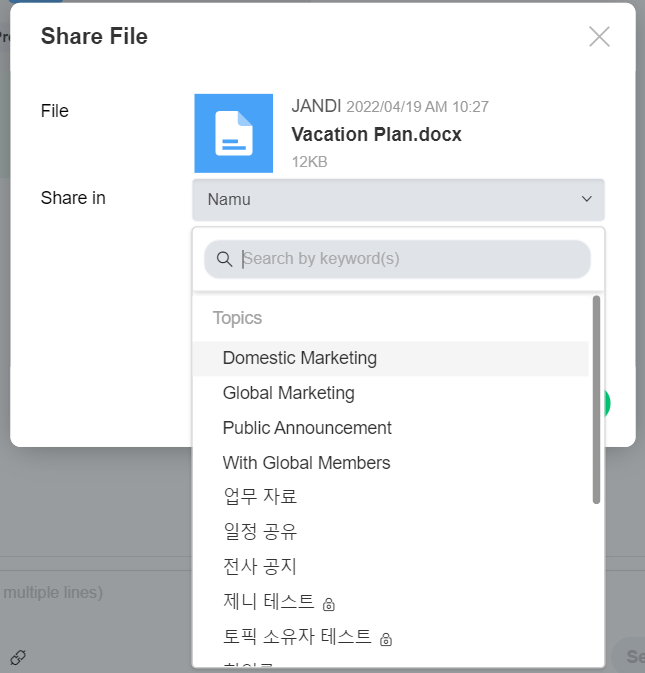Choose the 제니 테스트 private topic

pyautogui.click(x=269, y=602)
